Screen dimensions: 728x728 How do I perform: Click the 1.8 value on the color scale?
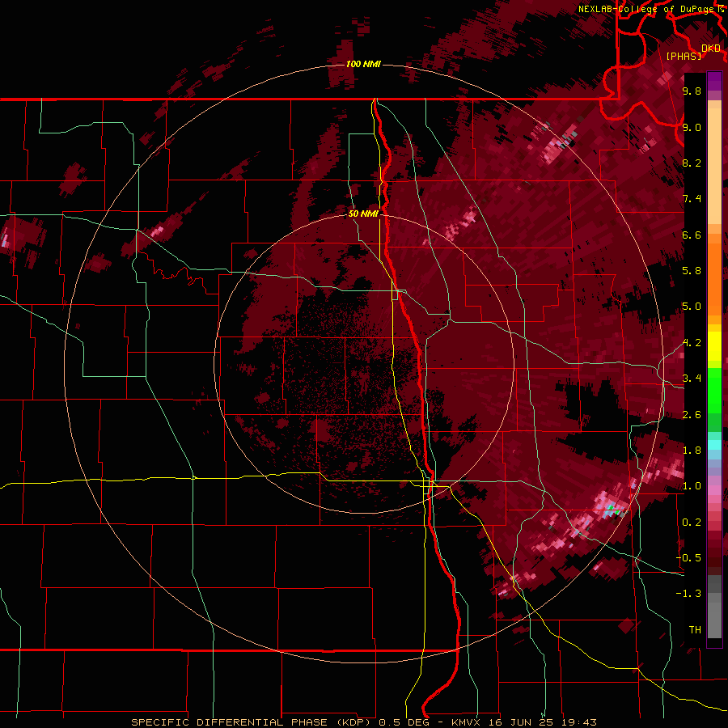tap(692, 451)
